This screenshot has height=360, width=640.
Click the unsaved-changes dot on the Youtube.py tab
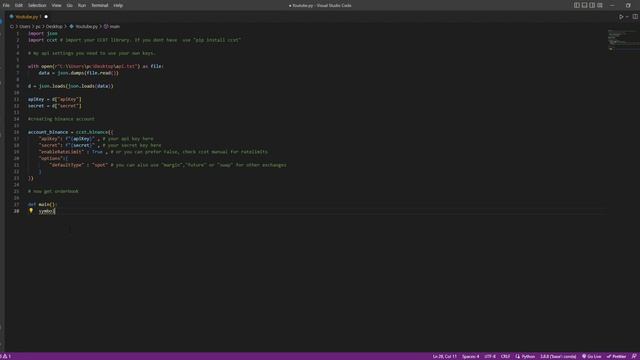[x=46, y=17]
